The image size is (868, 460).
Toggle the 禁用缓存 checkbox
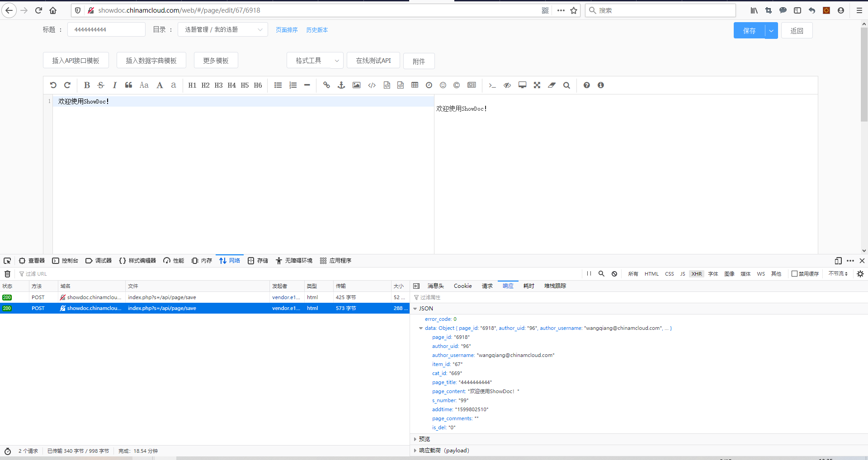pyautogui.click(x=794, y=274)
